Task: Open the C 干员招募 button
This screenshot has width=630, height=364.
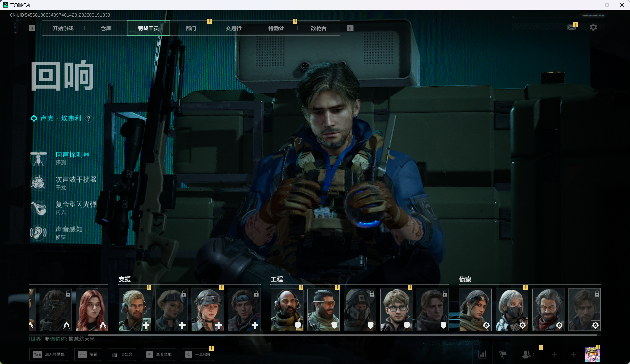Action: coord(198,355)
